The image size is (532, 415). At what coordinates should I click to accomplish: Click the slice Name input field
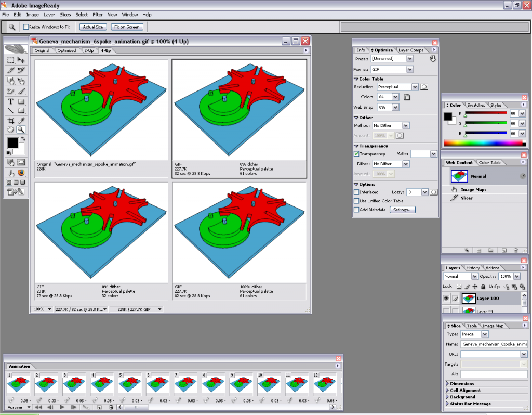494,344
